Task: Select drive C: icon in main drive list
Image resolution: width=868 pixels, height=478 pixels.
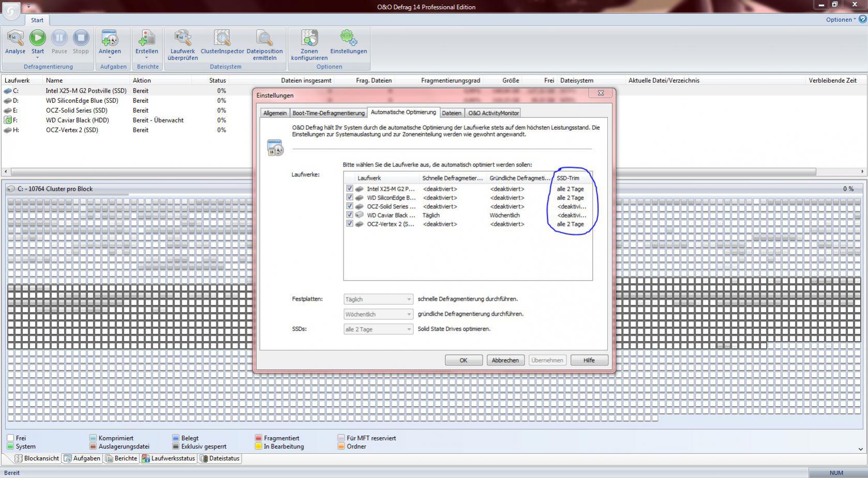Action: point(8,91)
